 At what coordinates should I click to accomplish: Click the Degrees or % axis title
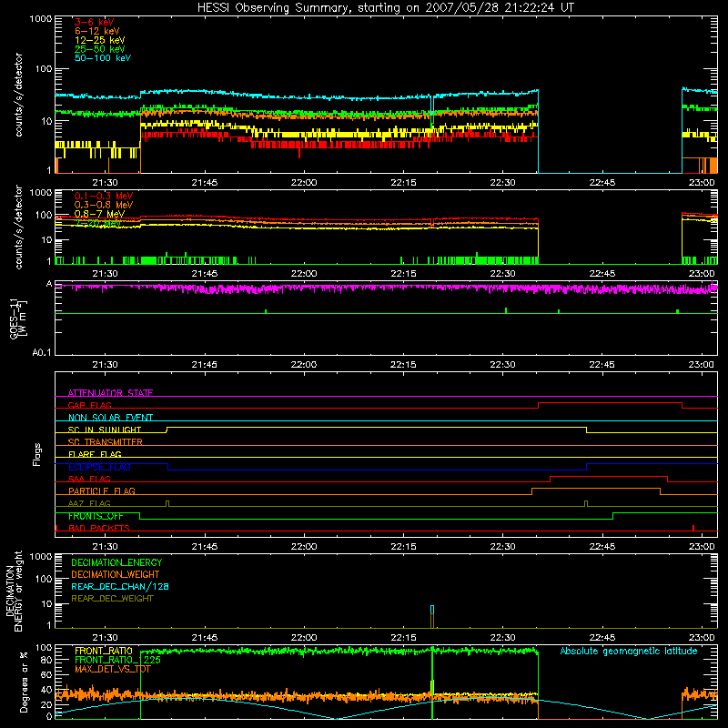point(24,682)
